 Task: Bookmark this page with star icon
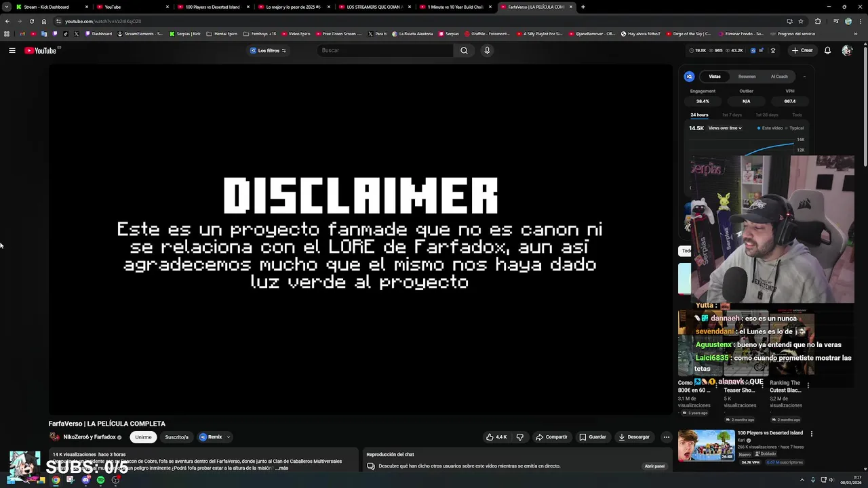[x=801, y=21]
